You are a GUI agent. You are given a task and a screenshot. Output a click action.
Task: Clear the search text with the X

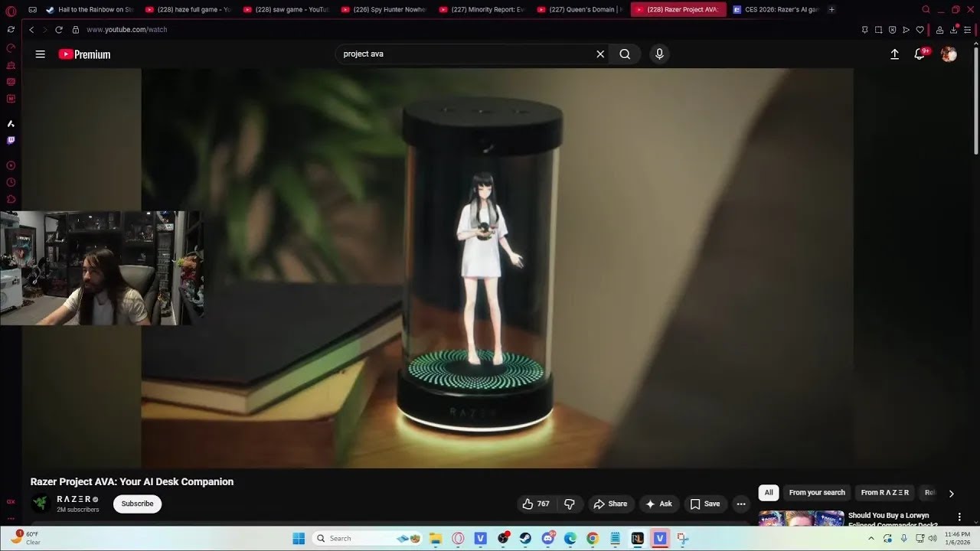[x=600, y=54]
